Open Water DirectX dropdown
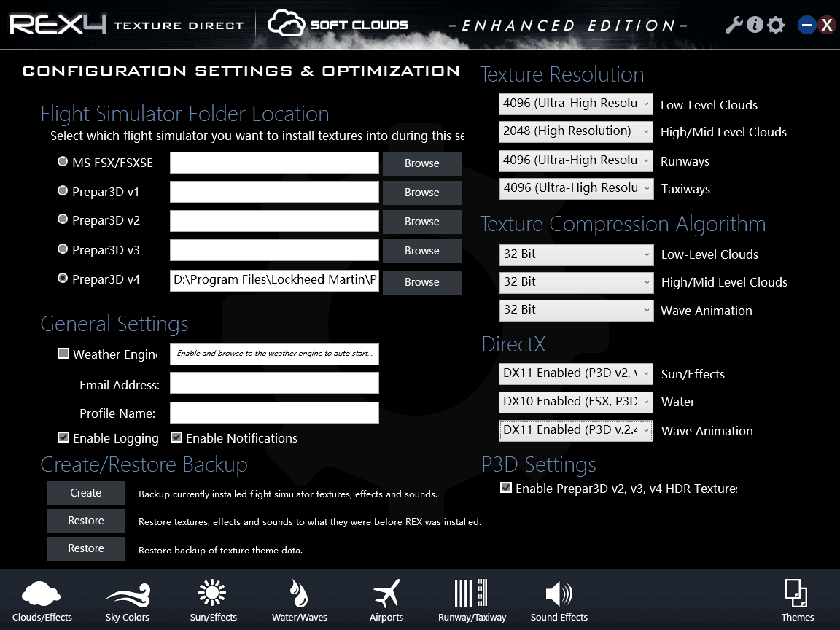 pyautogui.click(x=576, y=402)
